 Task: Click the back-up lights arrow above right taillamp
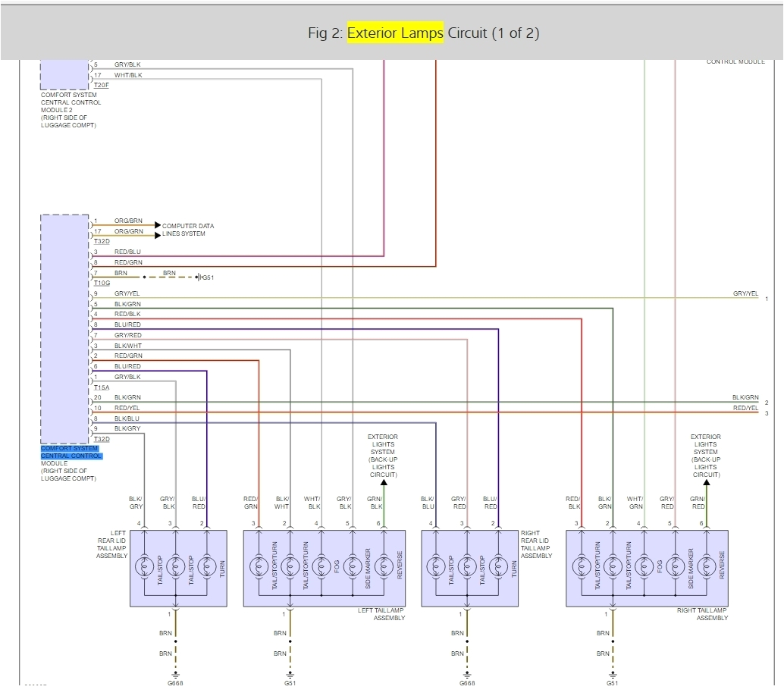tap(706, 482)
